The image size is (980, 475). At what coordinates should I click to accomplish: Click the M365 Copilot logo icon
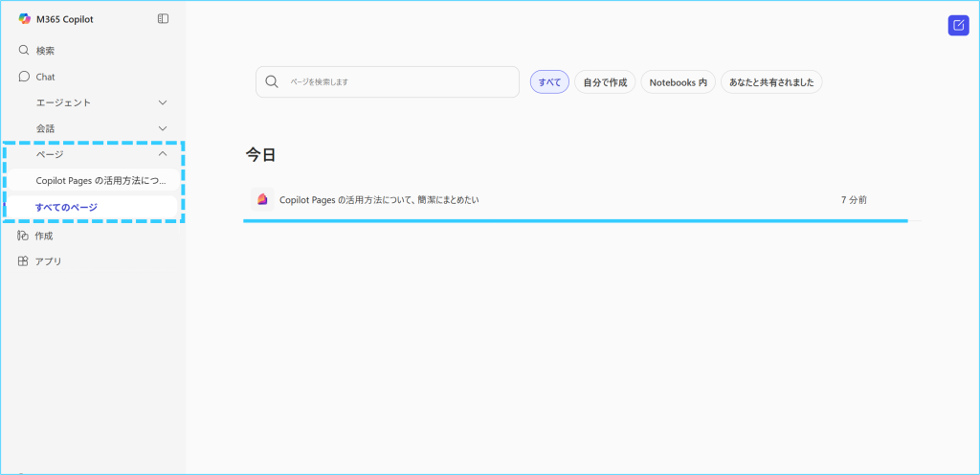(24, 19)
